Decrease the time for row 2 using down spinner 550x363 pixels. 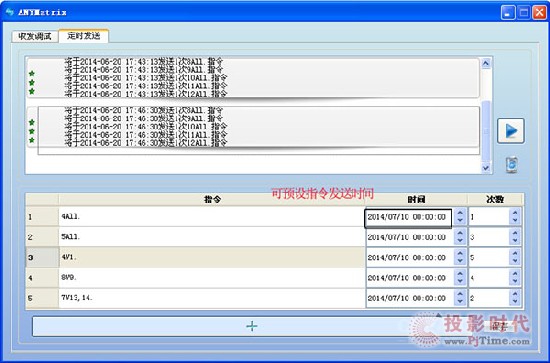point(460,241)
